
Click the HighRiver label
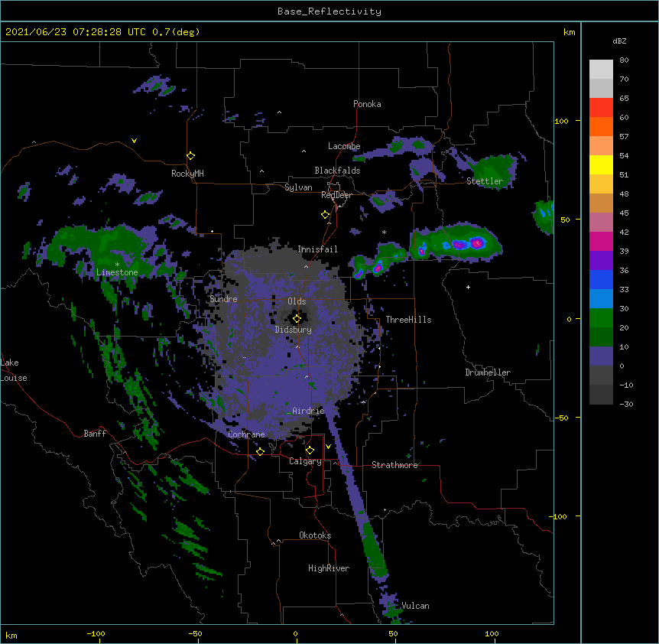[329, 568]
